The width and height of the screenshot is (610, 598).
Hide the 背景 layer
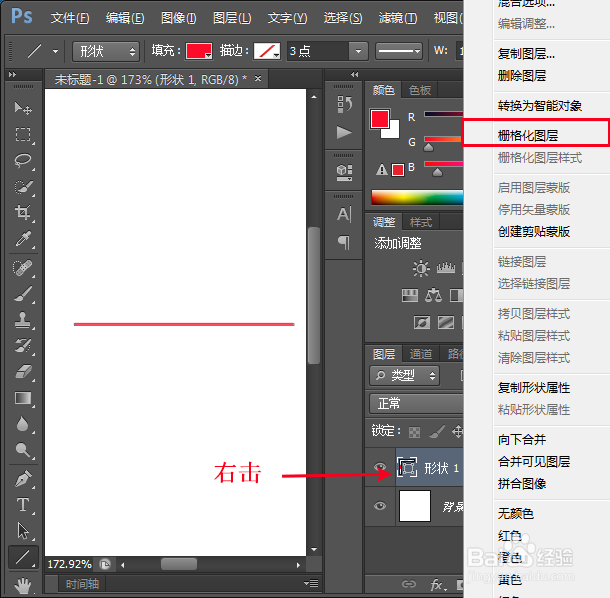380,506
